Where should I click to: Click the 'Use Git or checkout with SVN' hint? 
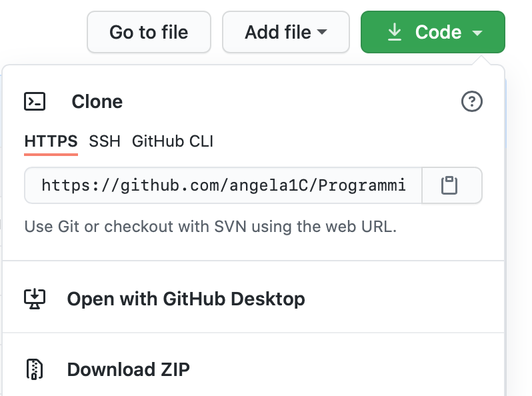tap(211, 227)
